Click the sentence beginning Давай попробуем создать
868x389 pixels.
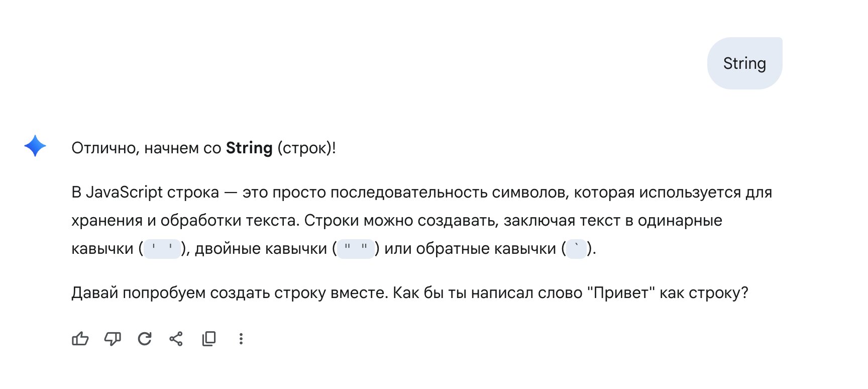410,293
